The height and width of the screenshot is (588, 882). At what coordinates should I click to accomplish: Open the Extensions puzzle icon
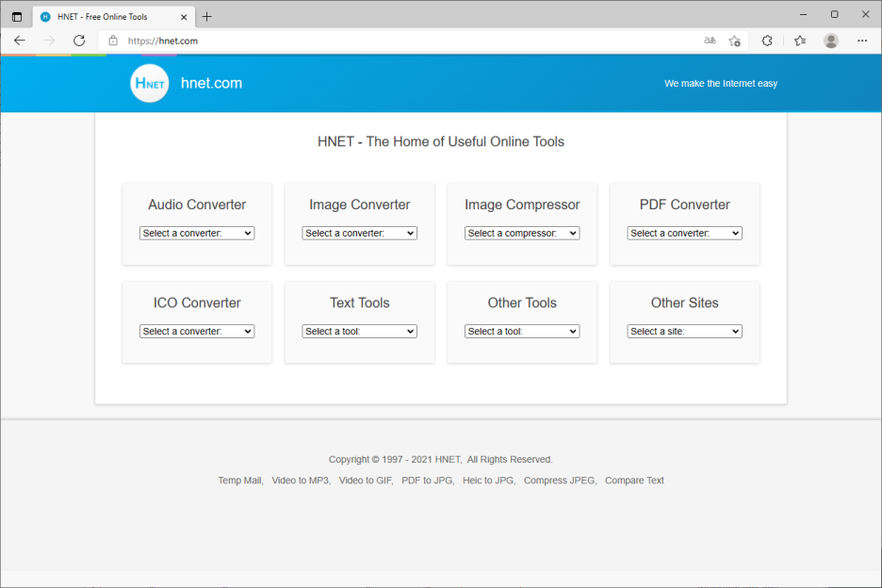[767, 41]
